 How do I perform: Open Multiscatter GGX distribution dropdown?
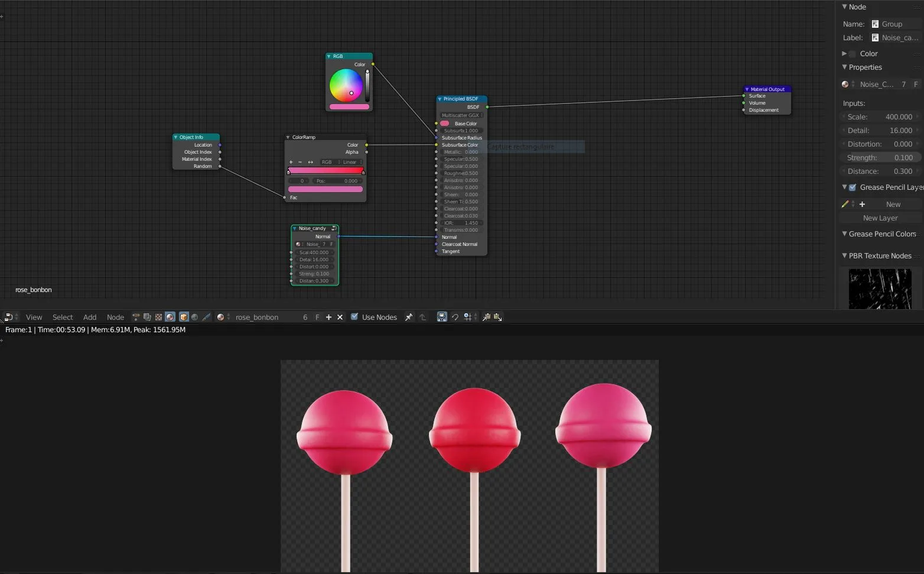coord(462,115)
